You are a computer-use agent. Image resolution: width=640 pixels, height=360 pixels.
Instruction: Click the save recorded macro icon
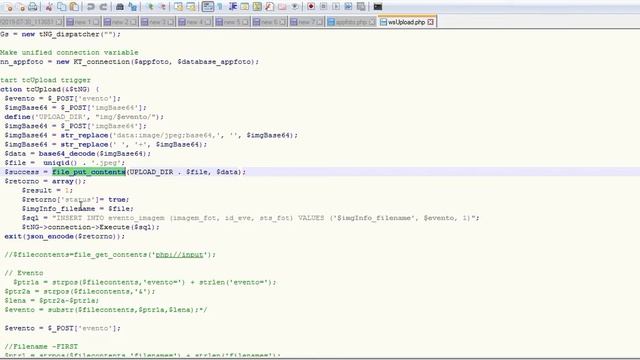click(361, 7)
